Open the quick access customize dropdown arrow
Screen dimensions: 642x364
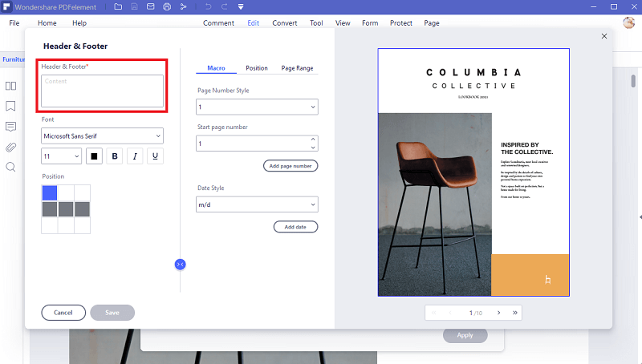pos(241,6)
